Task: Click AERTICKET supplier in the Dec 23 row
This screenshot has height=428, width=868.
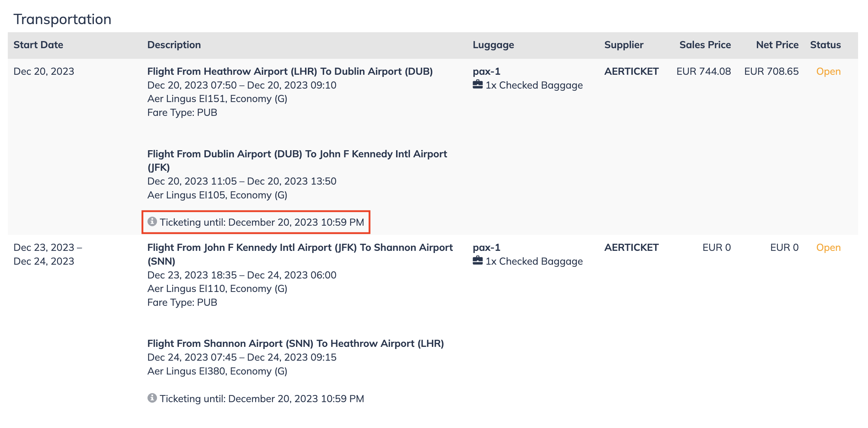Action: (631, 248)
